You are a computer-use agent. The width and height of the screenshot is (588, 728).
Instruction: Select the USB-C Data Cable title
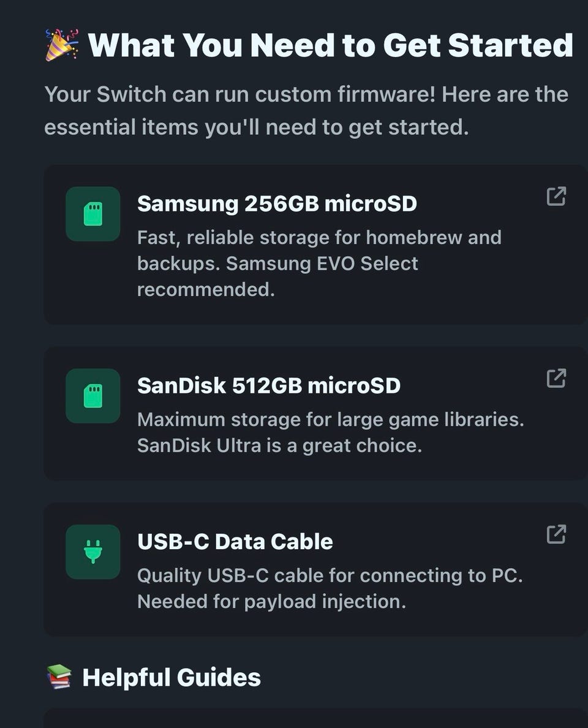click(x=235, y=542)
